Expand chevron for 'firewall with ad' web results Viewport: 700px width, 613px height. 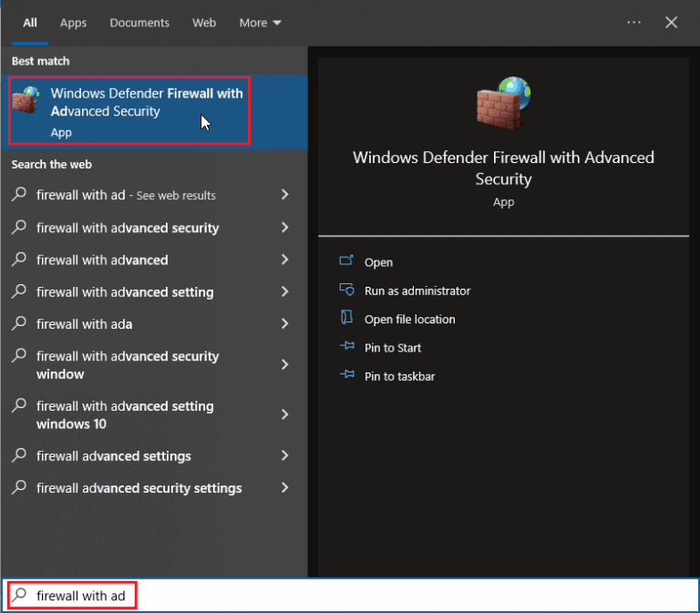point(284,195)
